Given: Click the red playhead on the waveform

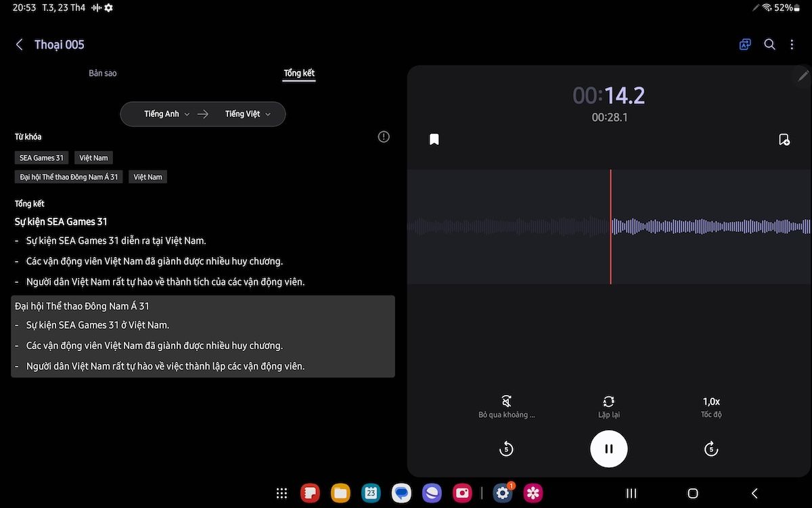Looking at the screenshot, I should (x=610, y=227).
